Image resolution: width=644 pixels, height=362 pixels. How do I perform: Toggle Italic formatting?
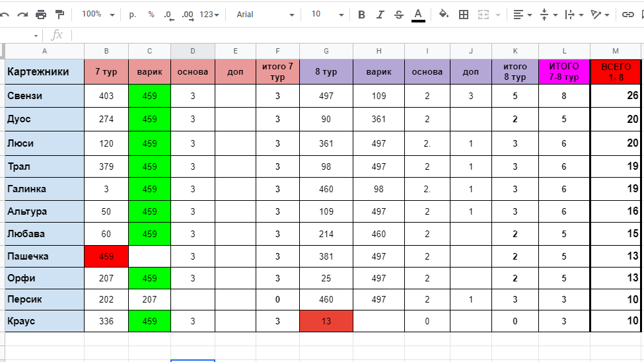(x=380, y=15)
